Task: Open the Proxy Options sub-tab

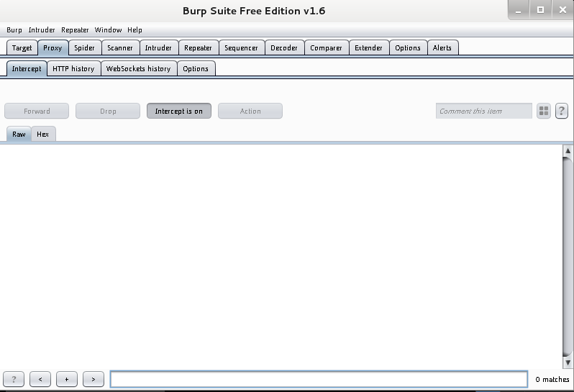Action: tap(196, 69)
